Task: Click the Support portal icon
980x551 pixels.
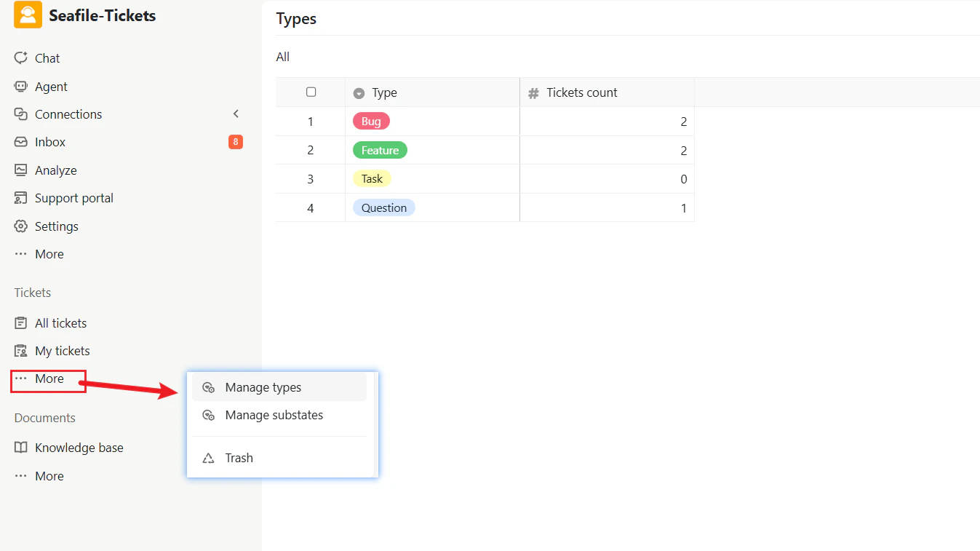Action: [21, 198]
